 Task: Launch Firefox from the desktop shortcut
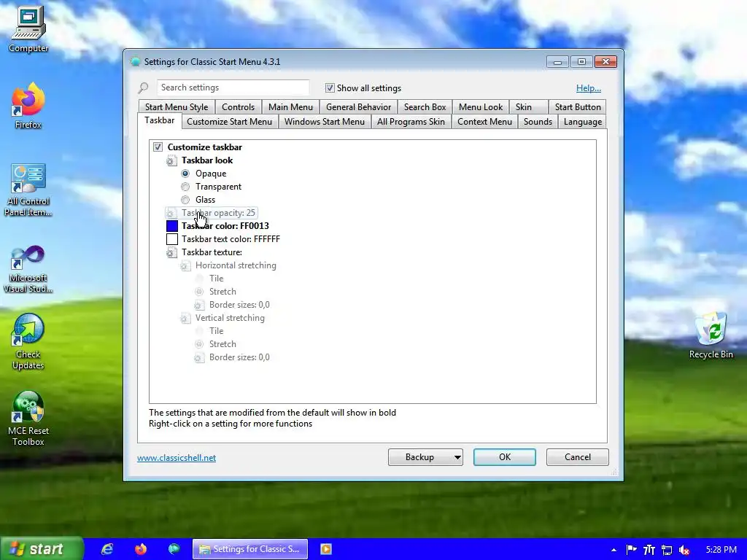point(28,106)
